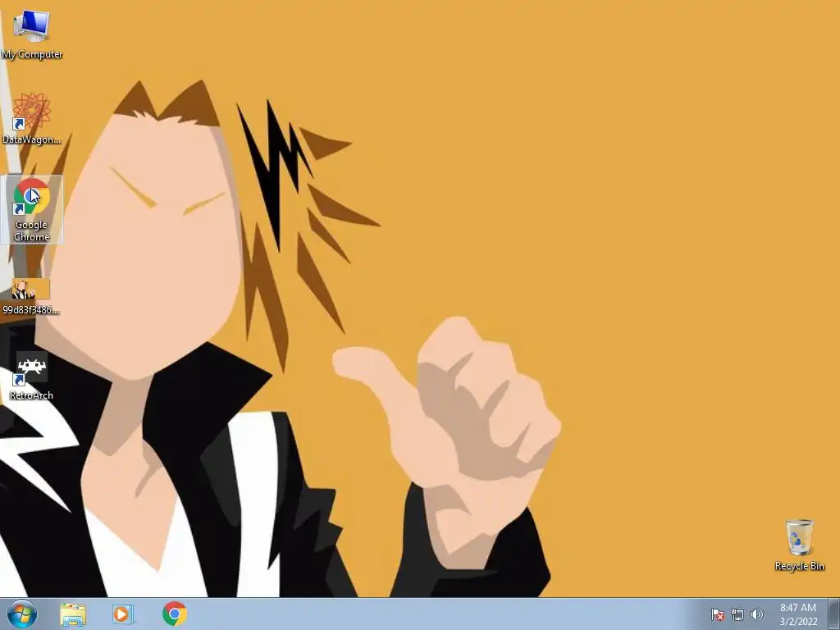Select the Recycle Bin icon
This screenshot has height=630, width=840.
[x=799, y=545]
